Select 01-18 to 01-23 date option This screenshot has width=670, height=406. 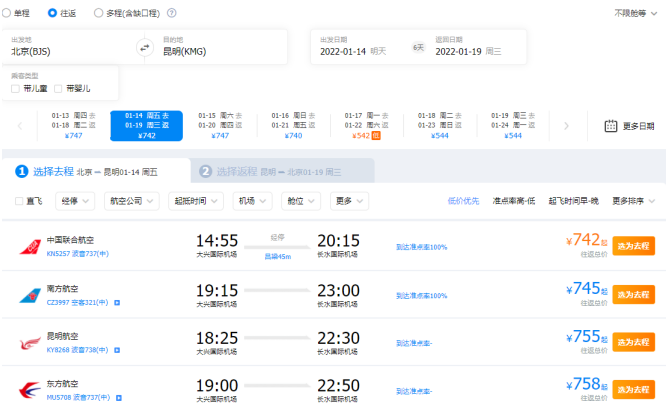tap(440, 126)
